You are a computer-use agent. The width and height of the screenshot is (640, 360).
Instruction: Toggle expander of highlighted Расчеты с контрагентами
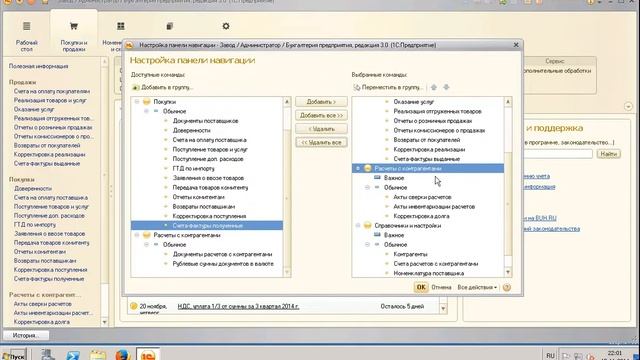[x=358, y=168]
